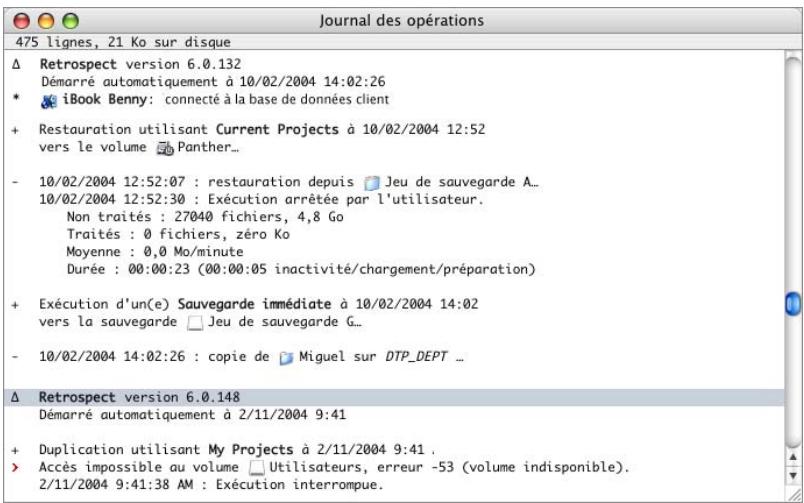Viewport: 804px width, 503px height.
Task: Click the plus marker beside Restauration utilisant
Action: point(15,130)
